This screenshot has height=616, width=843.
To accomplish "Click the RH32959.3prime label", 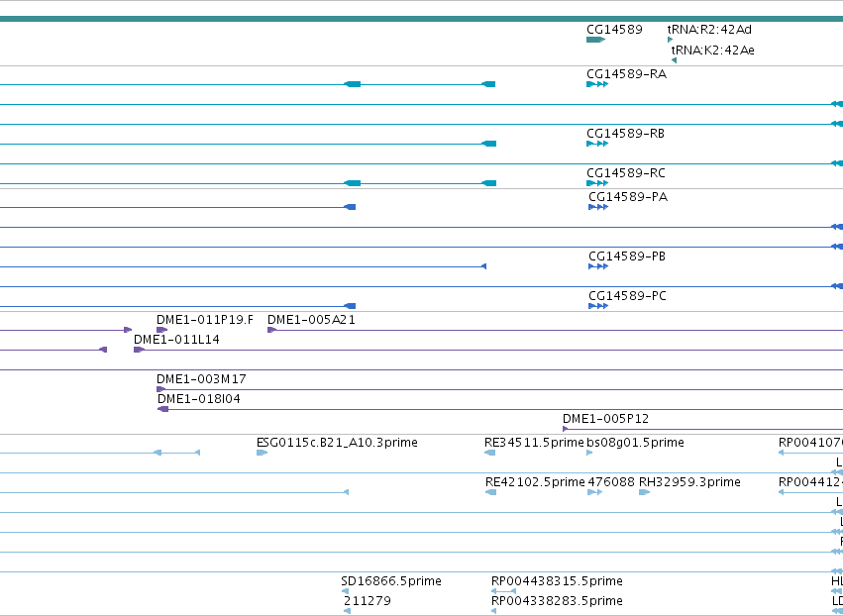I will (x=689, y=482).
